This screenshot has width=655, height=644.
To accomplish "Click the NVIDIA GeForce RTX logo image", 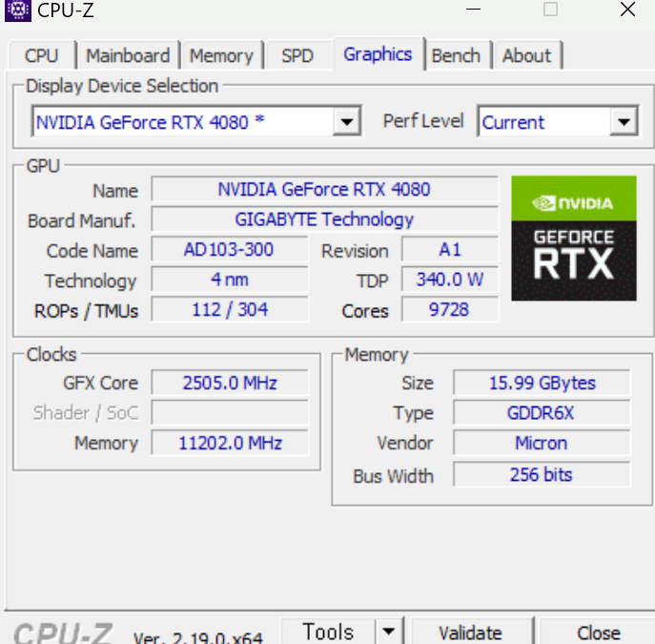I will point(574,238).
